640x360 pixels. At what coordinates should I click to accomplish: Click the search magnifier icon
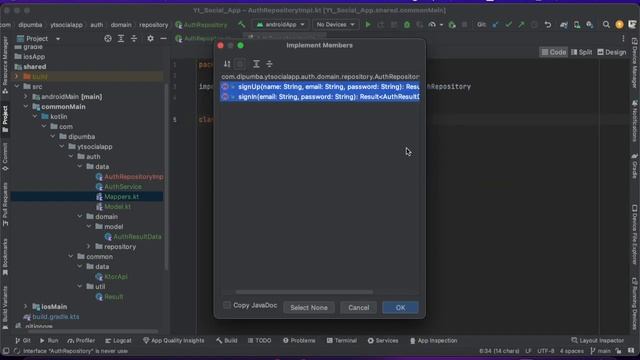point(606,24)
